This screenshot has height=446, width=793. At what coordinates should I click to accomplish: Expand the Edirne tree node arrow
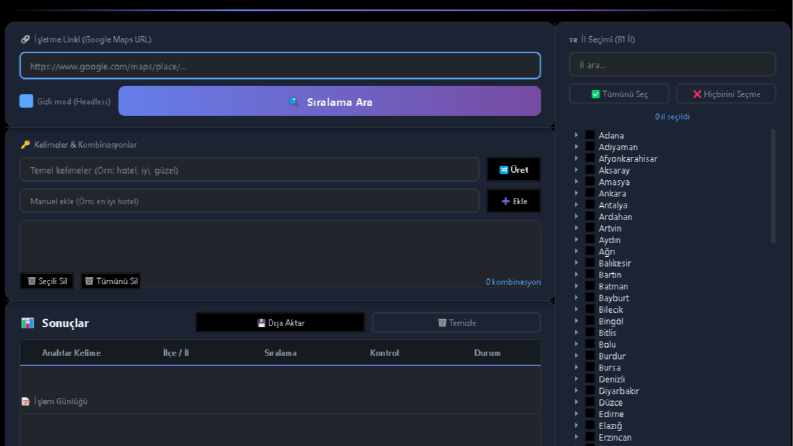[x=576, y=414]
